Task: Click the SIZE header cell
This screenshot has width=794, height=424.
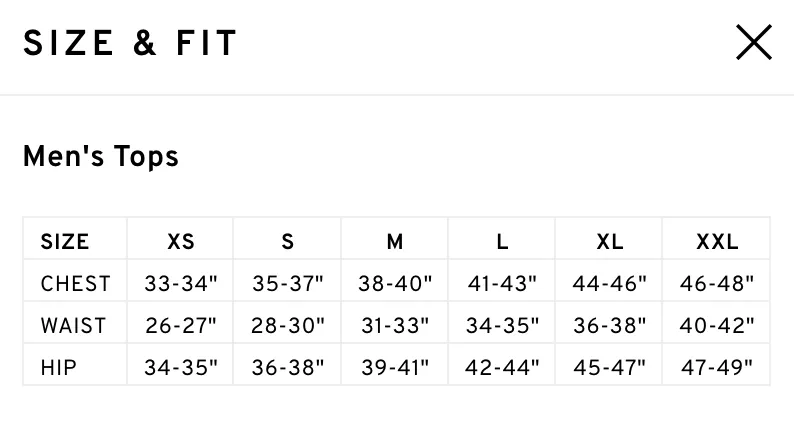Action: pyautogui.click(x=65, y=242)
